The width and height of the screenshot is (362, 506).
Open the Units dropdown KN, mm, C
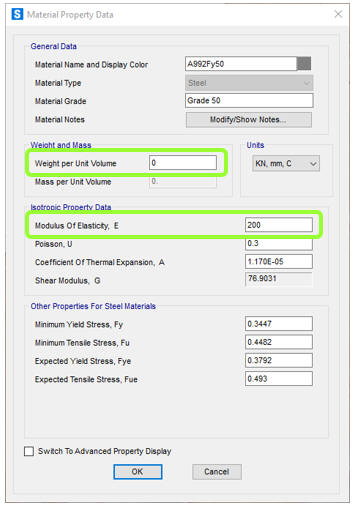(x=286, y=163)
